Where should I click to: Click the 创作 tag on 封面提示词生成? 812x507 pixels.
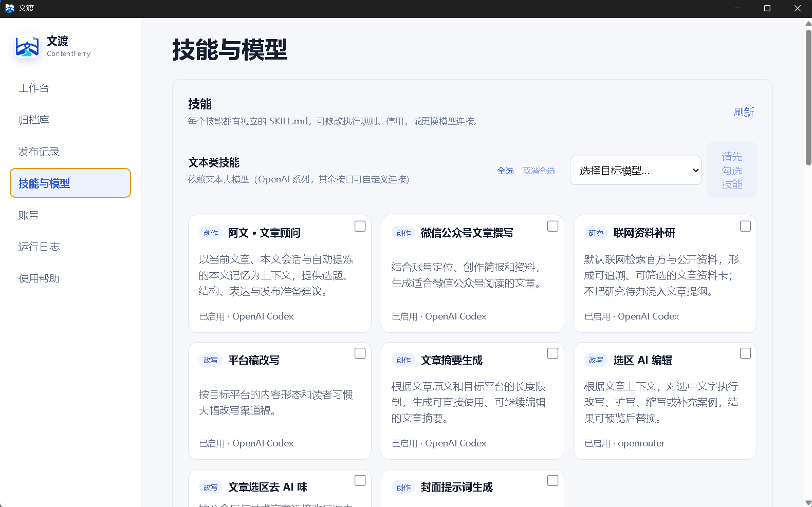click(403, 487)
